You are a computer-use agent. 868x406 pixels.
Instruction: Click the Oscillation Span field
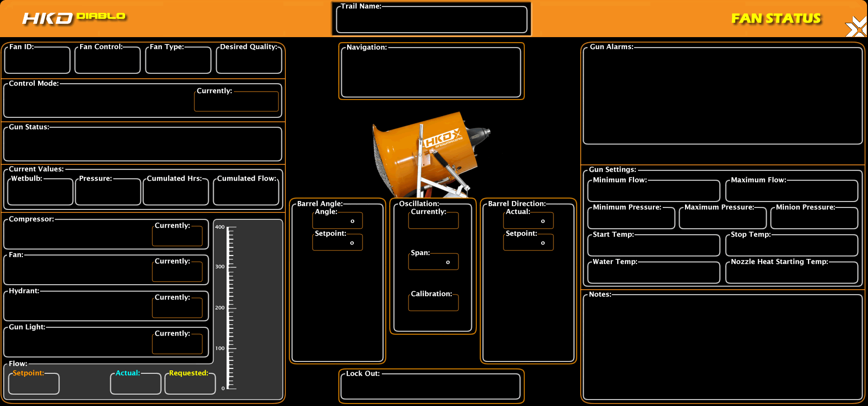tap(433, 262)
